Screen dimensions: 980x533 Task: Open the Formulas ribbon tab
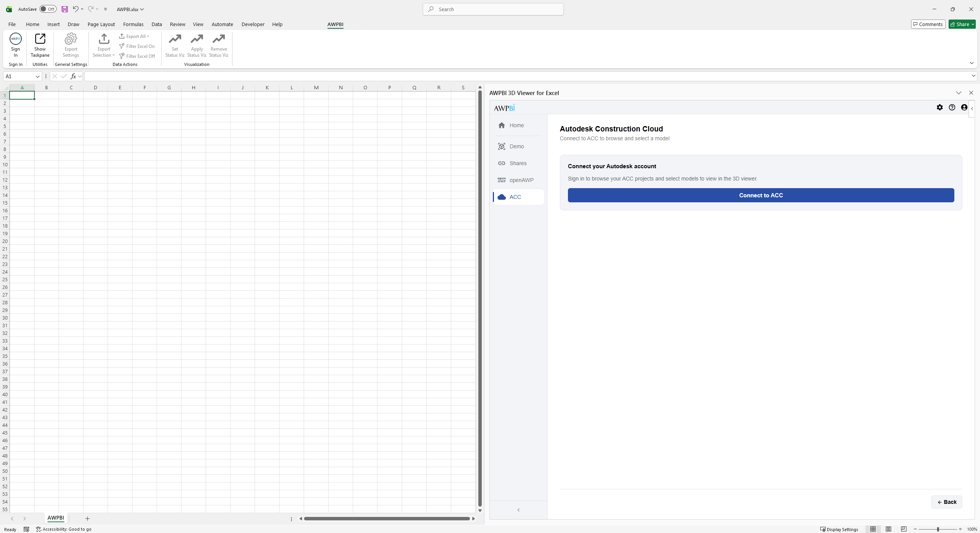[133, 24]
